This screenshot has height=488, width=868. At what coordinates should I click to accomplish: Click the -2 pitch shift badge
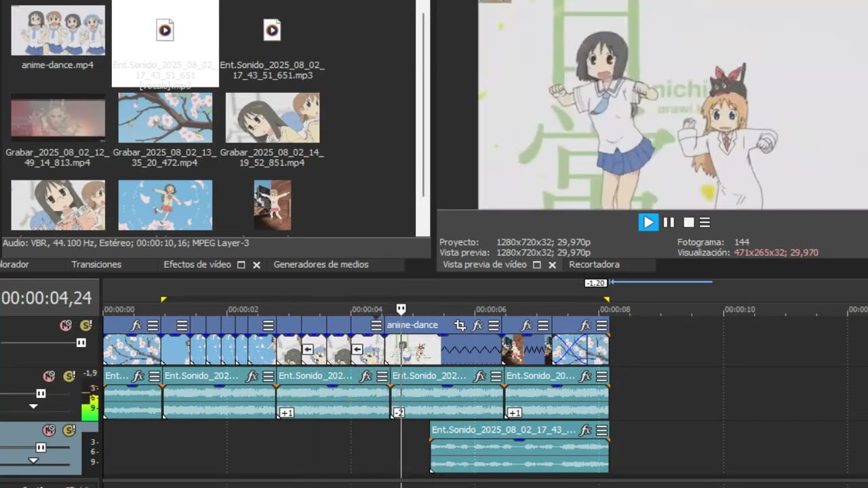399,413
